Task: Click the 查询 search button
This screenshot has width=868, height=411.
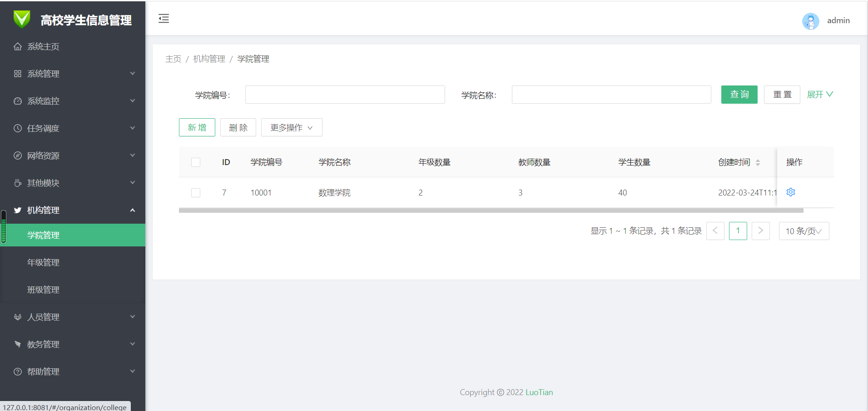Action: pos(739,95)
